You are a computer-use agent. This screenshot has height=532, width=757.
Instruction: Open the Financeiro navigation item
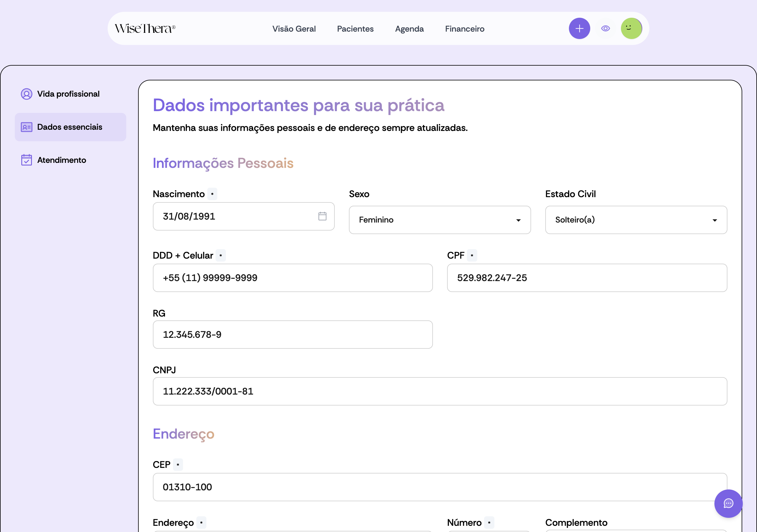pos(465,29)
